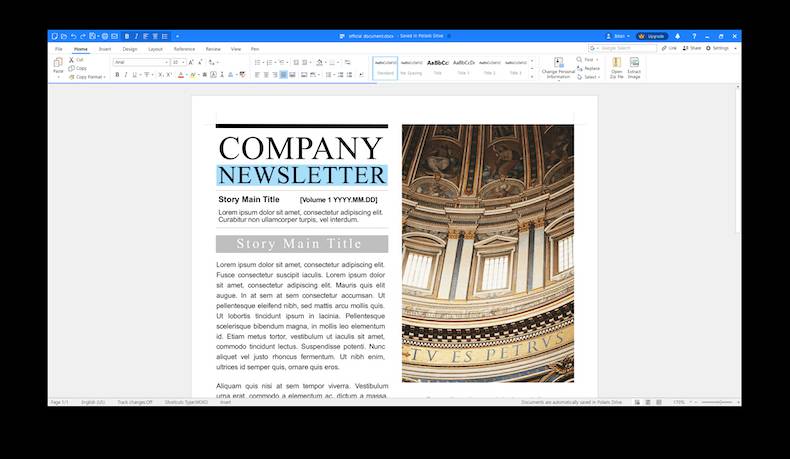This screenshot has width=790, height=459.
Task: Click the Share button
Action: click(x=692, y=48)
